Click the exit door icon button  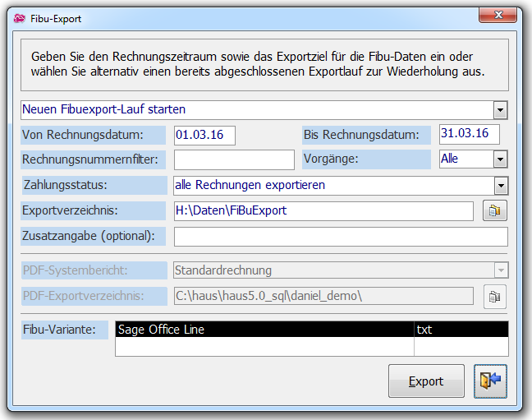coord(490,381)
